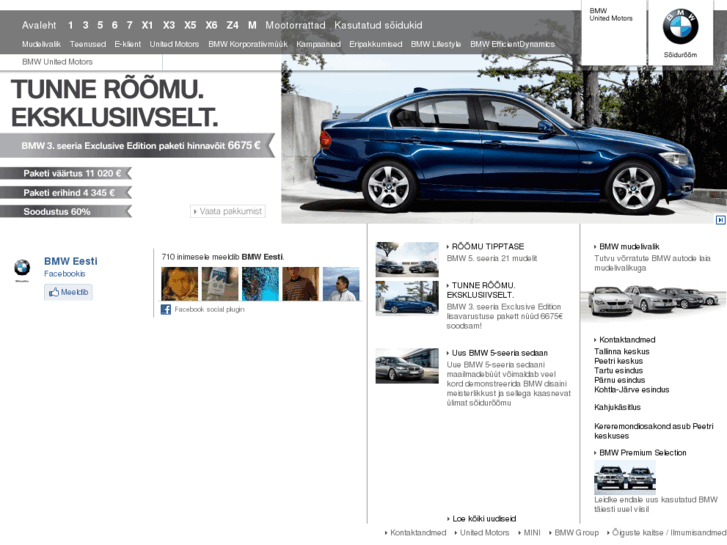Click MINI in the footer
Image resolution: width=727 pixels, height=545 pixels.
pyautogui.click(x=532, y=532)
